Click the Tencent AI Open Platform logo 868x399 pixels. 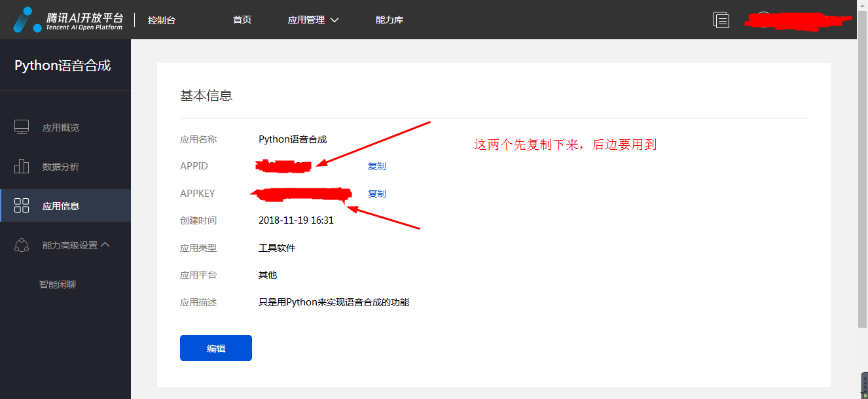(x=69, y=20)
